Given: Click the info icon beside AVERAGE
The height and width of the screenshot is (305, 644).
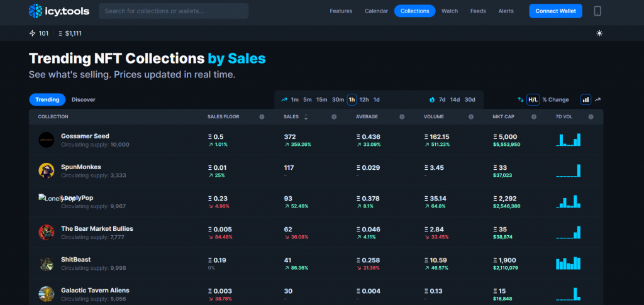Looking at the screenshot, I should tap(402, 117).
